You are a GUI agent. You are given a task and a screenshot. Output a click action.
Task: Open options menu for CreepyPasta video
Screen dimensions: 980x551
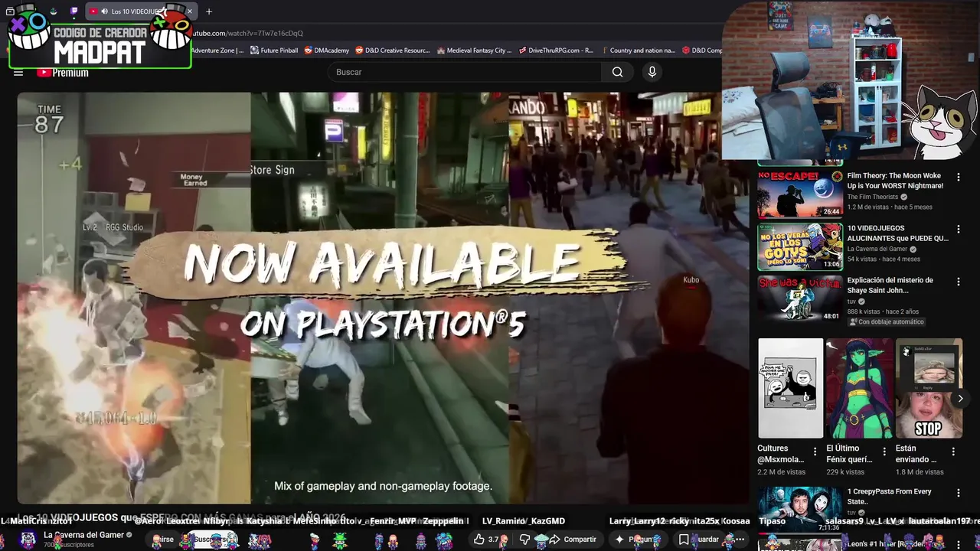pyautogui.click(x=958, y=493)
